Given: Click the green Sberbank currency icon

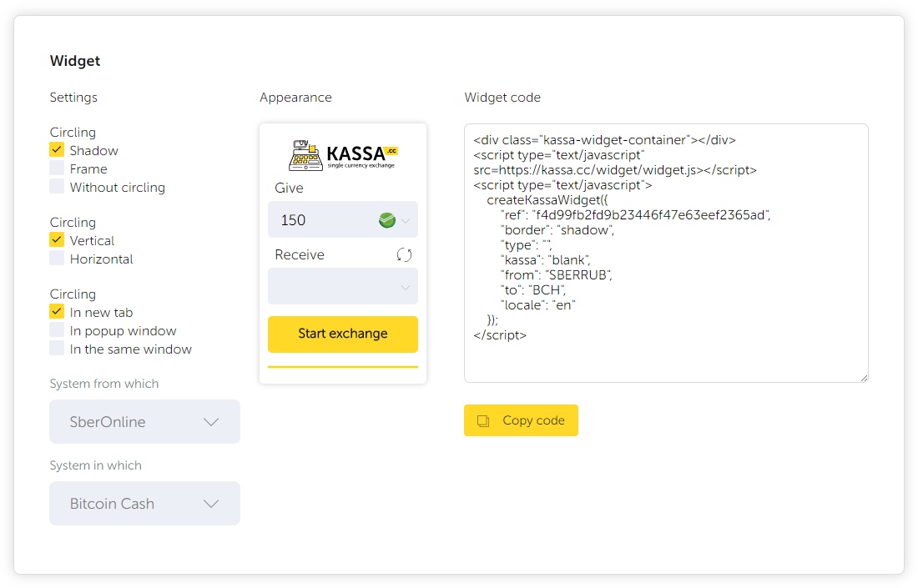Looking at the screenshot, I should (387, 220).
